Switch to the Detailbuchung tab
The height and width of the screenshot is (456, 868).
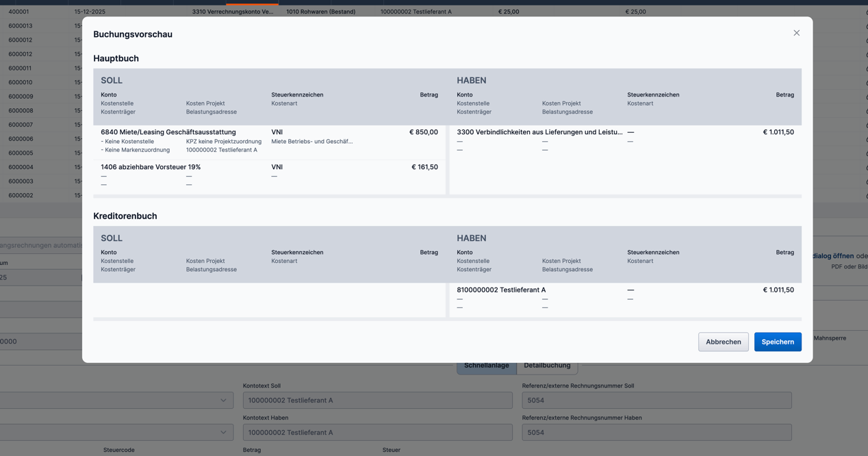click(x=547, y=366)
